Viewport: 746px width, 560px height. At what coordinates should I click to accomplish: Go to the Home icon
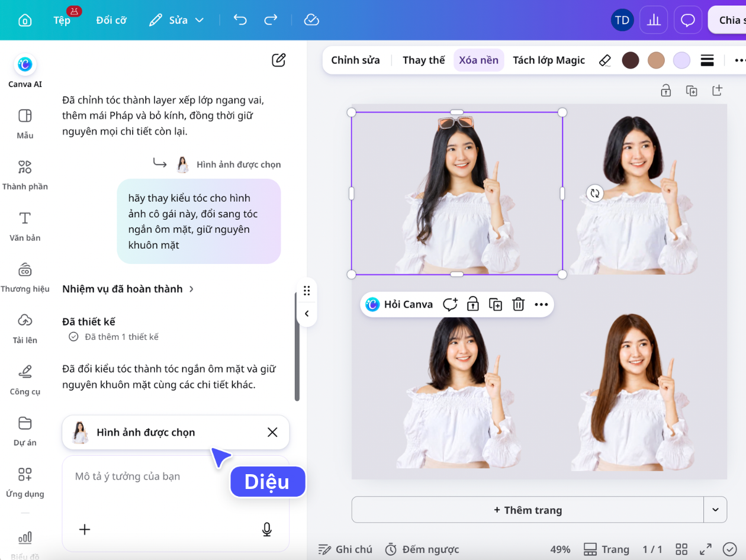25,20
